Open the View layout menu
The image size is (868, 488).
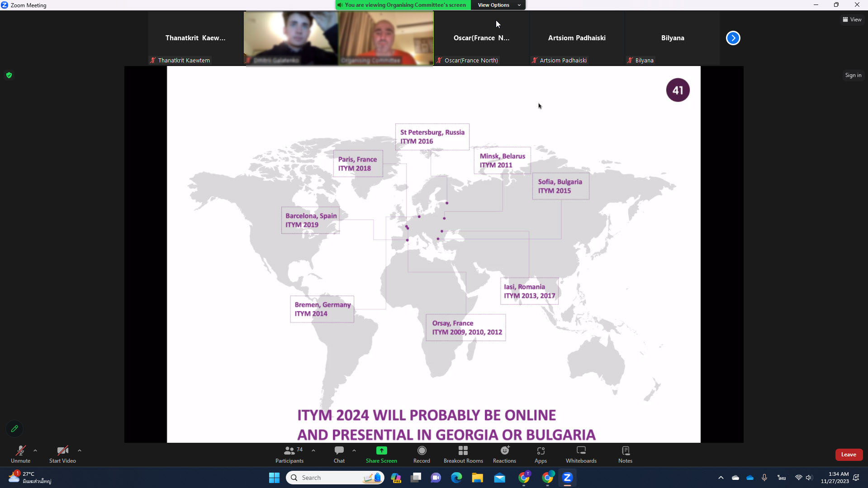pos(852,19)
